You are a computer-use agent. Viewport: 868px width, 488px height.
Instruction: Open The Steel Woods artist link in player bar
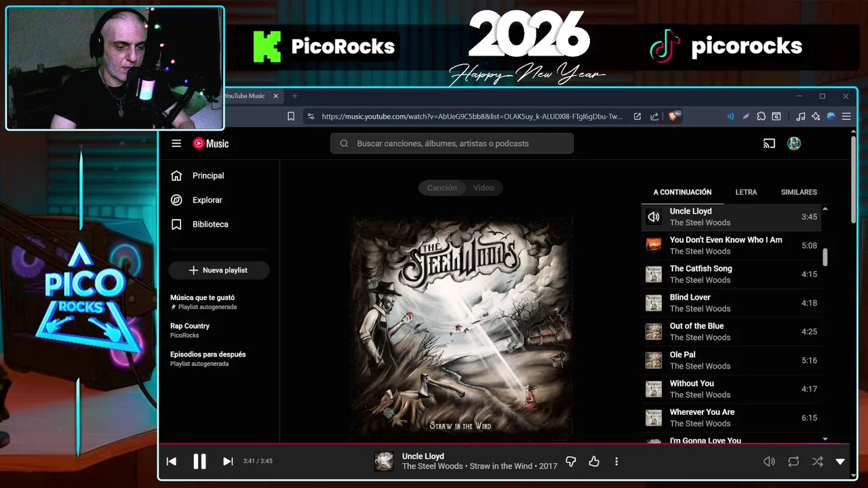click(432, 466)
